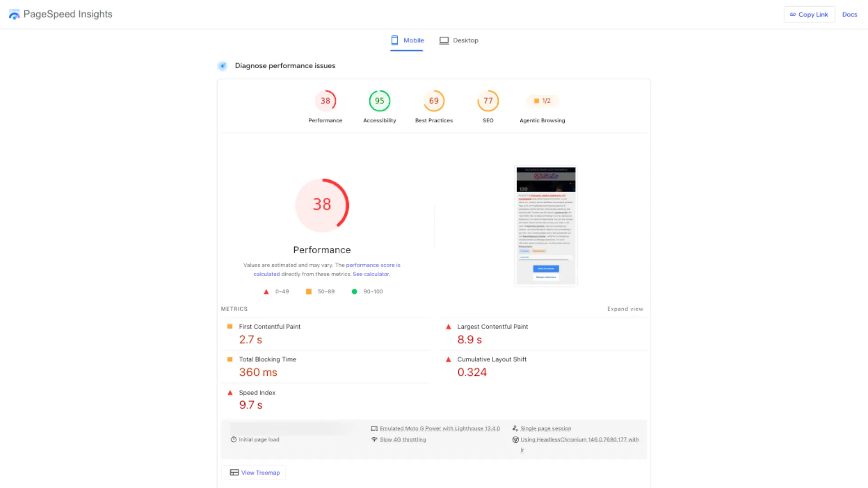Click the Cumulative Layout Shift value 0.324
The image size is (868, 488).
pyautogui.click(x=472, y=372)
